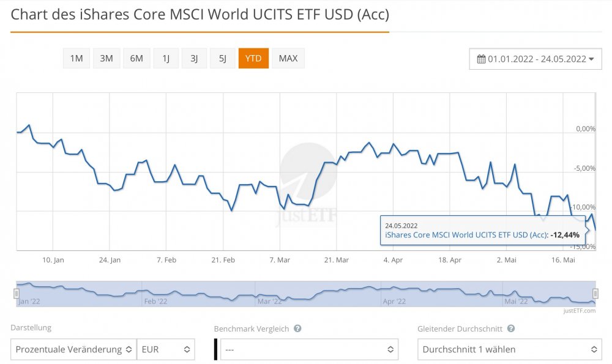612x364 pixels.
Task: Select the 1M time range
Action: point(76,59)
